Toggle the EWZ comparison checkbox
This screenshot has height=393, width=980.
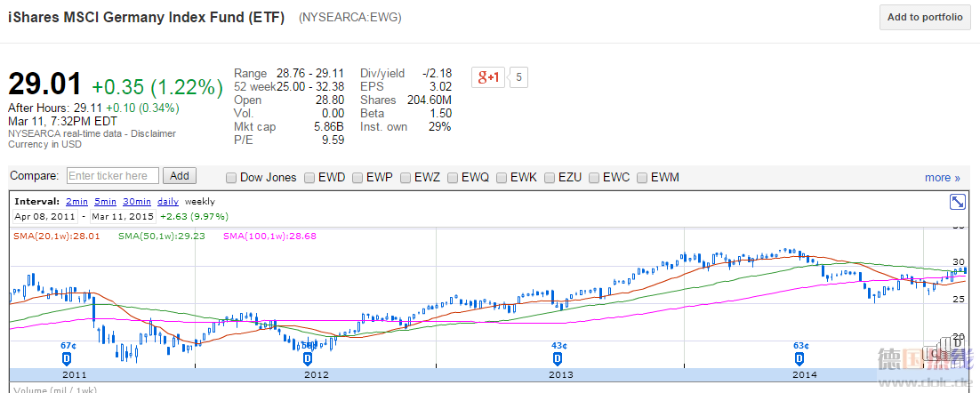(x=405, y=178)
